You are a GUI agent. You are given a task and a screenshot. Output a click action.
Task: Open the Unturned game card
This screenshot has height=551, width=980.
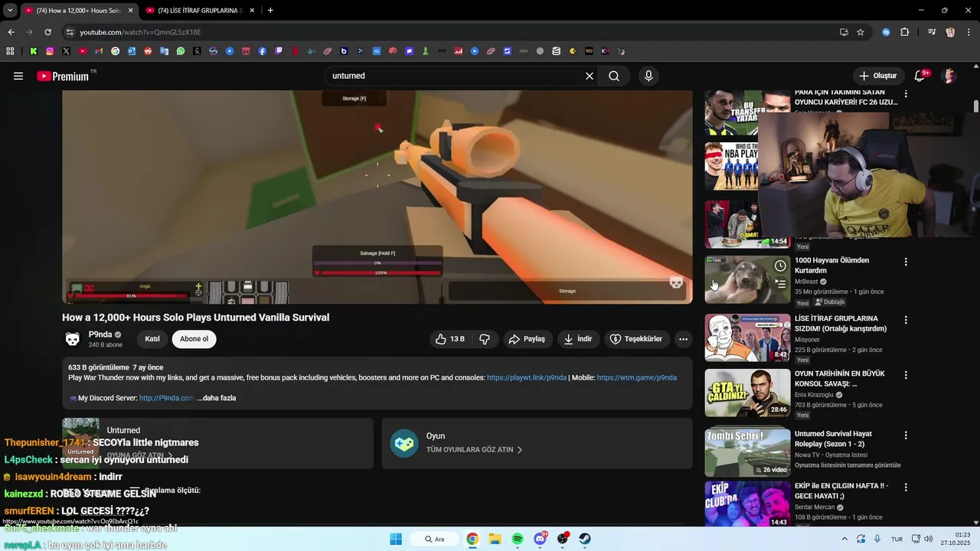coord(217,443)
